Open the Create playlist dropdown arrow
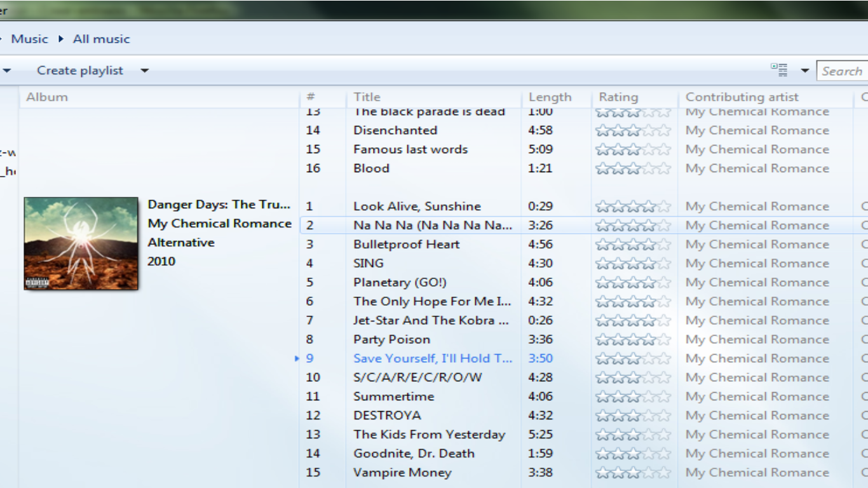 (x=144, y=71)
